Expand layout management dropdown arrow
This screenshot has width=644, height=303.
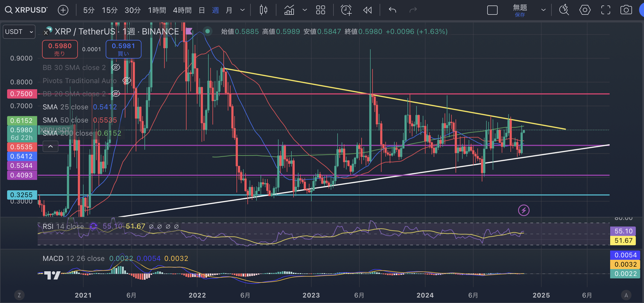click(543, 10)
